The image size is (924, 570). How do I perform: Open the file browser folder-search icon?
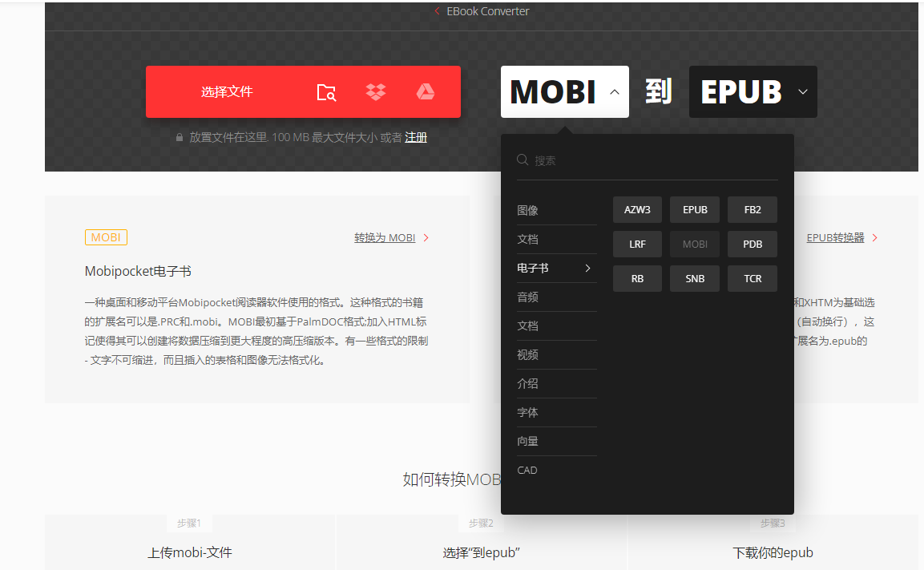(326, 92)
